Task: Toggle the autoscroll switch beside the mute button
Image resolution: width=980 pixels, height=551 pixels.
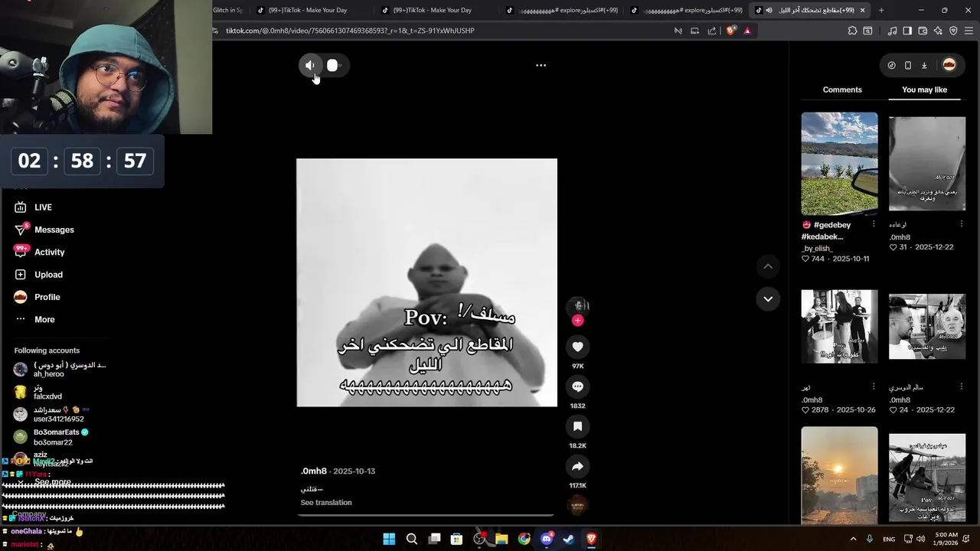Action: pos(335,65)
